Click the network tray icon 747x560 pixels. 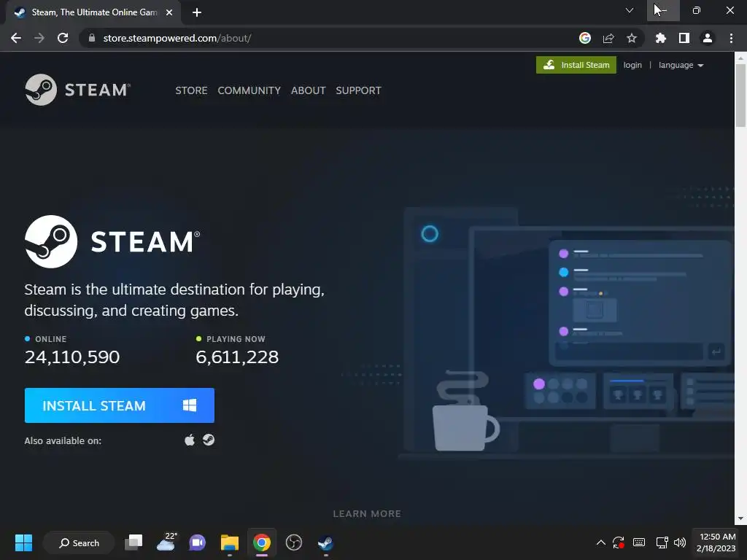662,542
